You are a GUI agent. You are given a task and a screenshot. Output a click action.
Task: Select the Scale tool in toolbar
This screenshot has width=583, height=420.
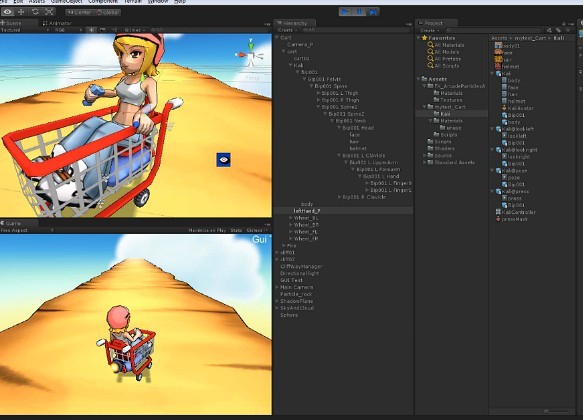pos(49,12)
